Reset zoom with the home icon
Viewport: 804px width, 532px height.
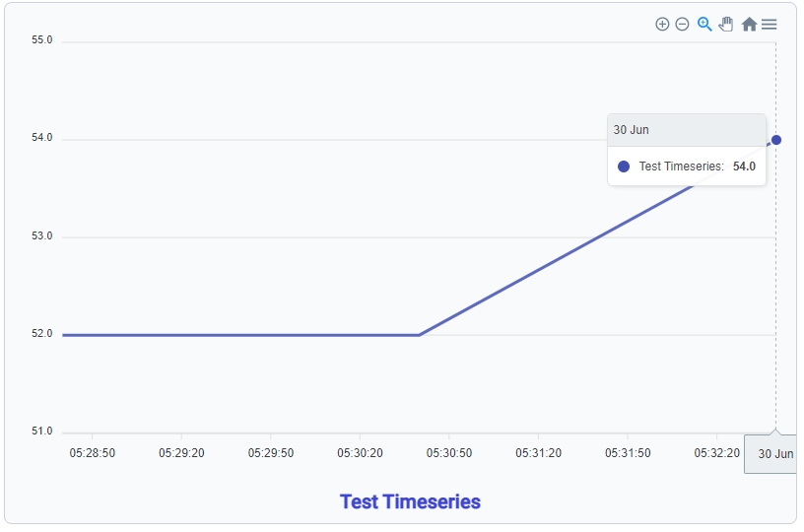click(x=749, y=25)
